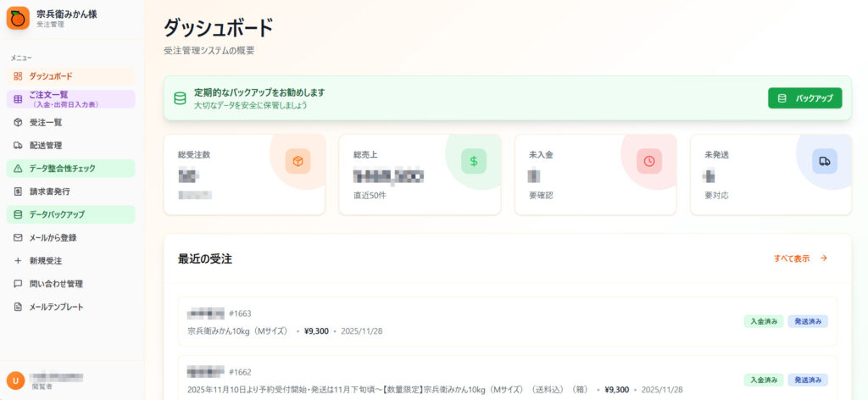This screenshot has width=868, height=400.
Task: Click the 宗兵衛みかん様 title in sidebar
Action: 66,14
